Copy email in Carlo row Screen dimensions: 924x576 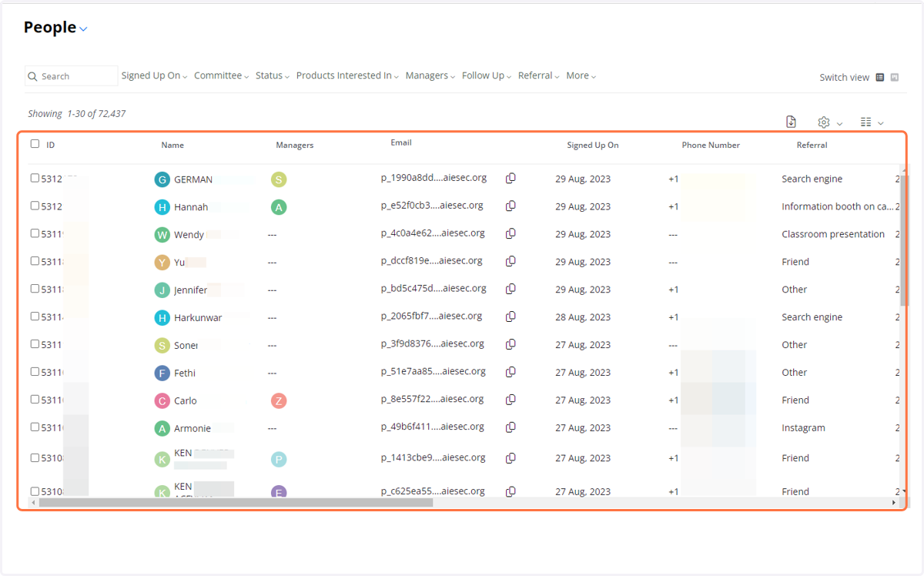[x=511, y=400]
